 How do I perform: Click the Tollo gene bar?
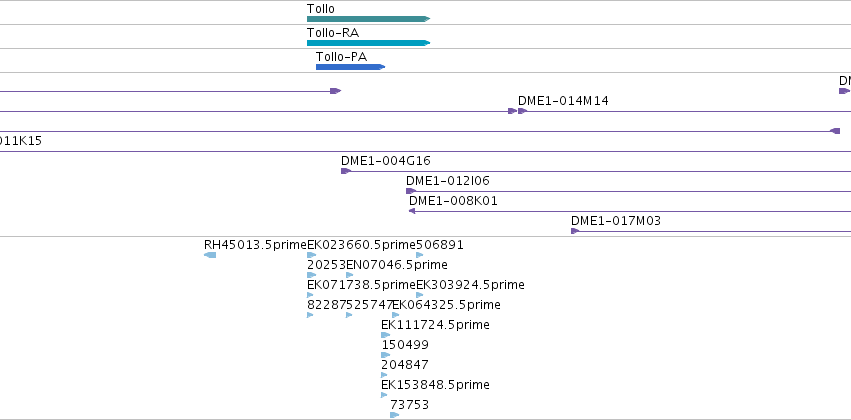pos(369,19)
